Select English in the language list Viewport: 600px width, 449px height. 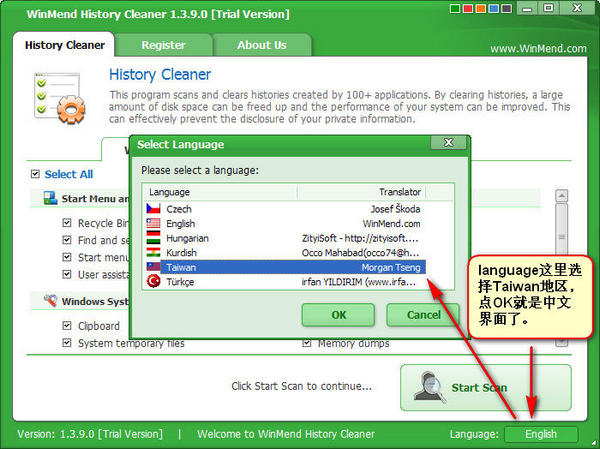tap(181, 224)
